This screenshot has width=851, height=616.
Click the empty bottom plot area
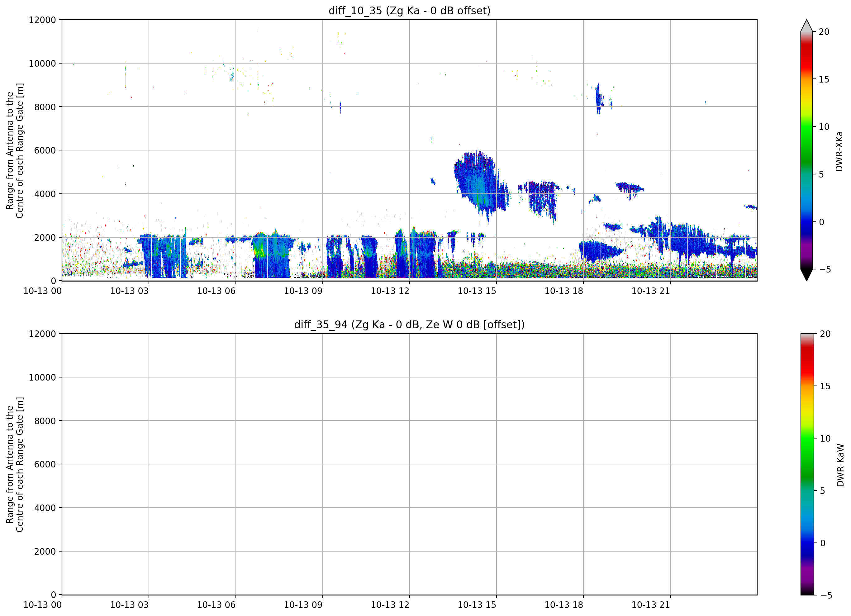(409, 464)
